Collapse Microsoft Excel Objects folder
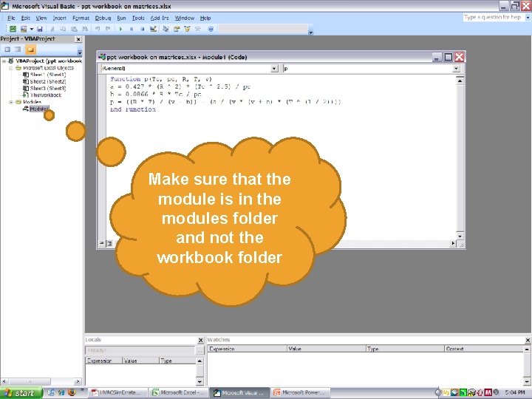 tap(11, 68)
